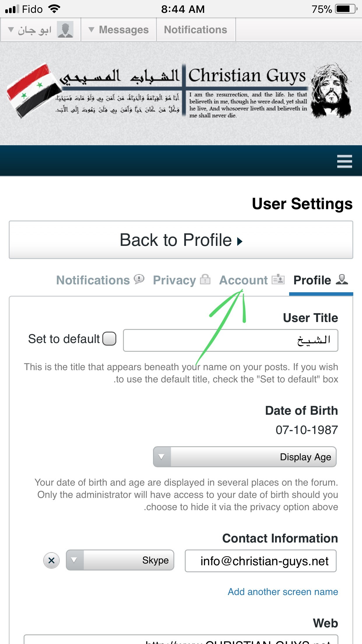The height and width of the screenshot is (644, 362).
Task: Open the Display Age dropdown
Action: click(x=245, y=457)
